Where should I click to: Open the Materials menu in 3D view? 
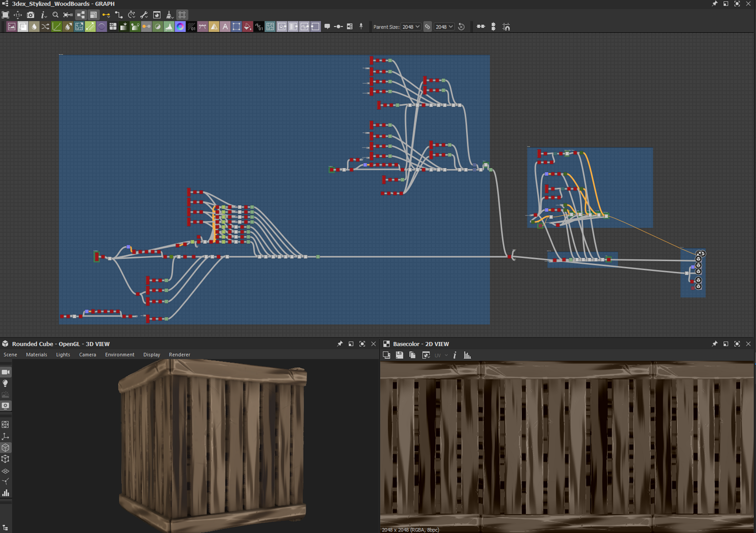[x=37, y=355]
